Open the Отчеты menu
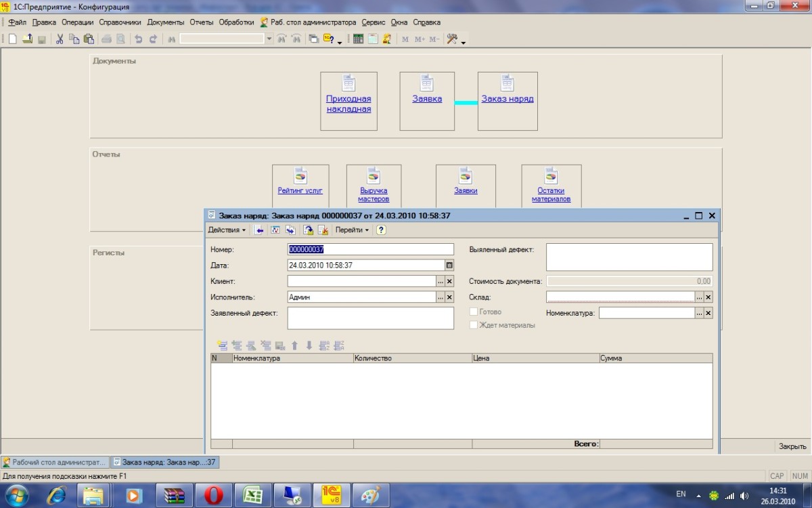The height and width of the screenshot is (508, 812). (x=202, y=22)
